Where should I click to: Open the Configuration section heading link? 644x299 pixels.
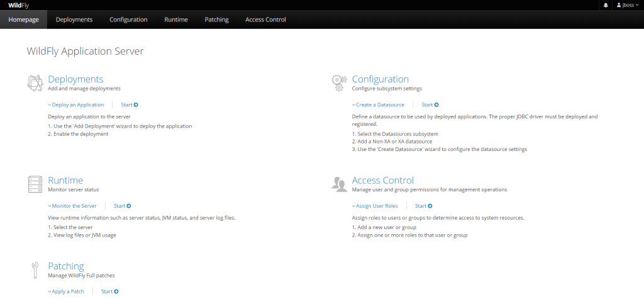[380, 79]
